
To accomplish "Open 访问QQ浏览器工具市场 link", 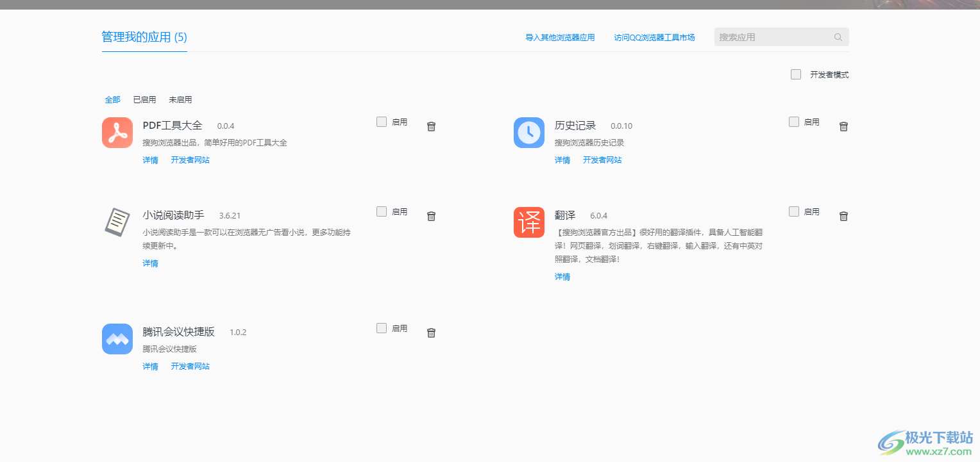I will point(654,38).
